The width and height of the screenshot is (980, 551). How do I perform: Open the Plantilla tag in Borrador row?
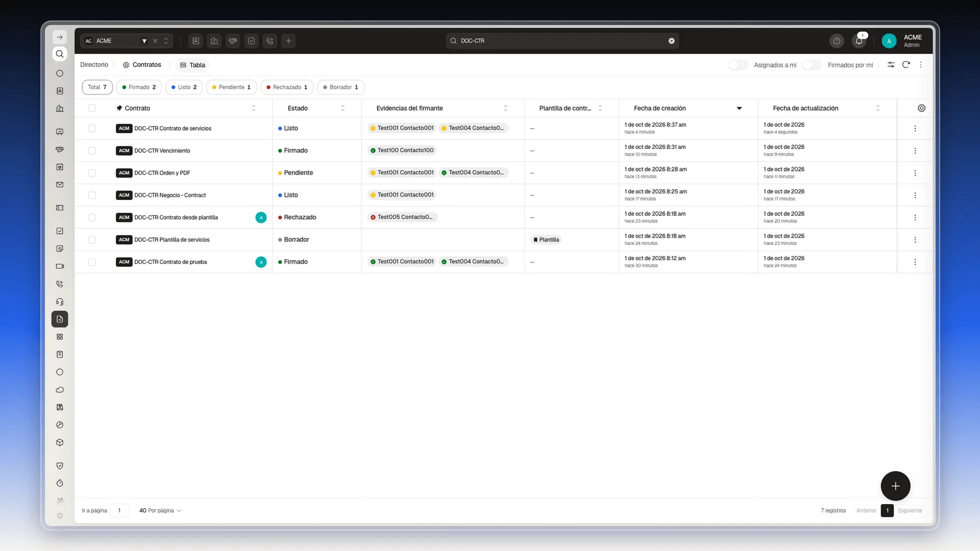(546, 240)
